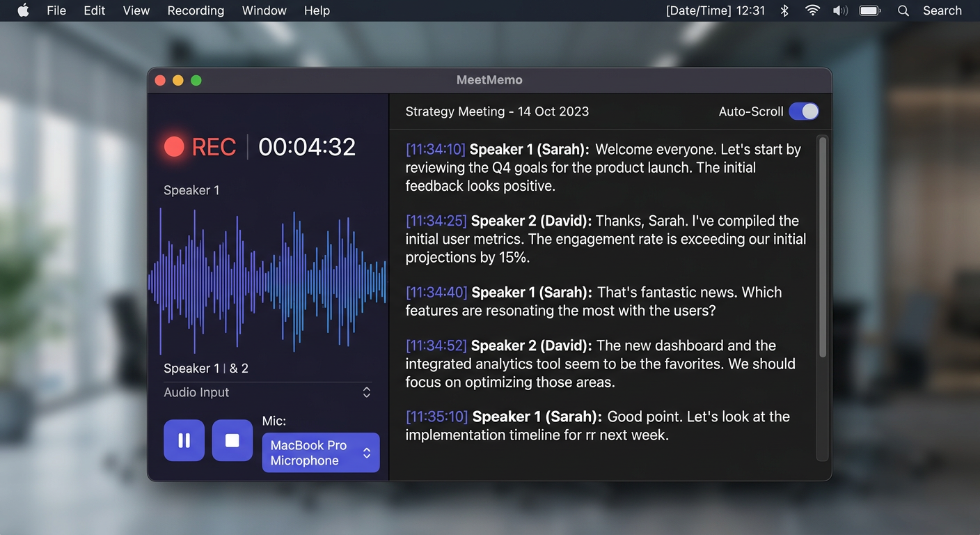This screenshot has width=980, height=535.
Task: Check the battery status icon
Action: tap(869, 10)
